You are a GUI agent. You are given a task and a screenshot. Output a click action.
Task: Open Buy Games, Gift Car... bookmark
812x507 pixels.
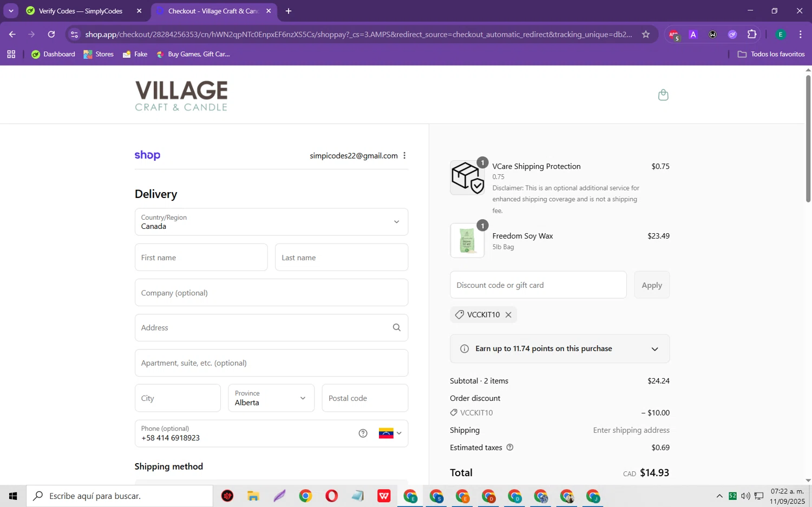pos(193,54)
